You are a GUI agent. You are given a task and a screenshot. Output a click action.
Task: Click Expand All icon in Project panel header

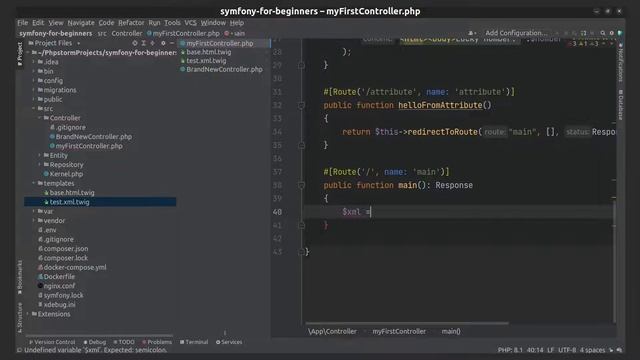(144, 43)
